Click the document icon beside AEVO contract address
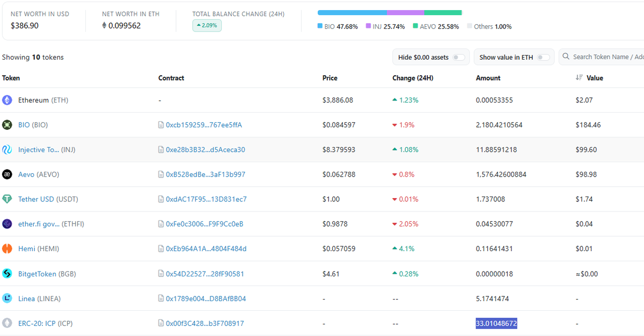The width and height of the screenshot is (644, 336). click(x=161, y=174)
